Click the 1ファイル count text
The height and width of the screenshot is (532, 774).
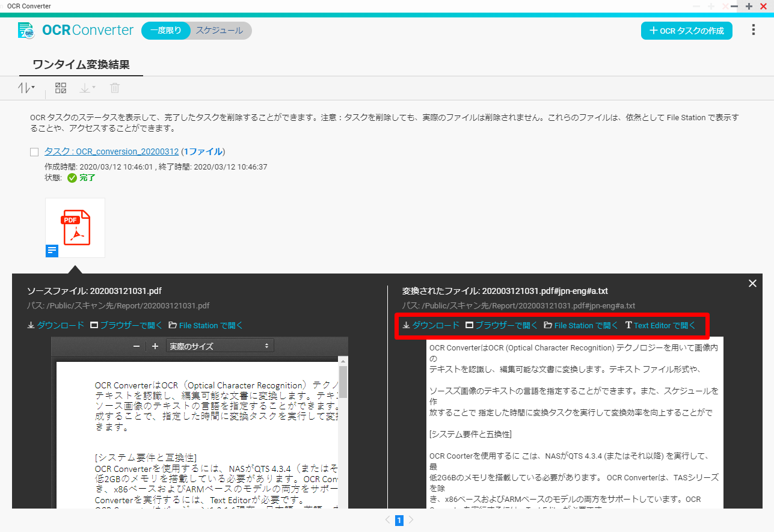203,151
